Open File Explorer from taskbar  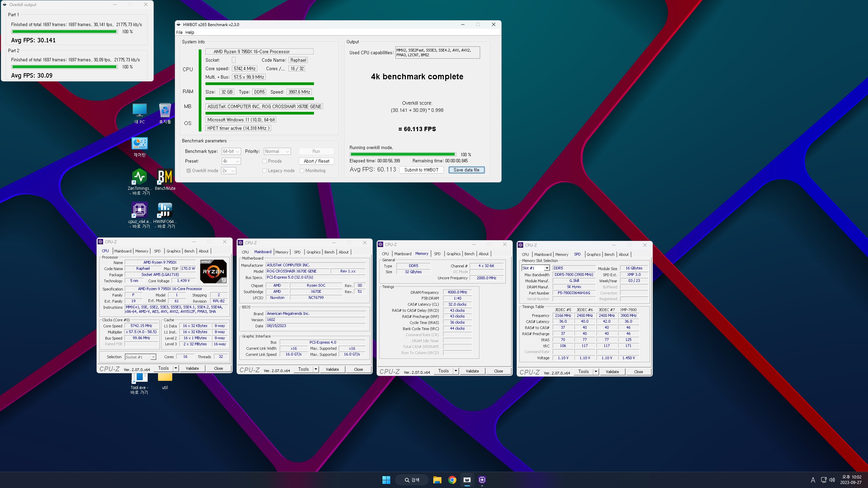[437, 480]
